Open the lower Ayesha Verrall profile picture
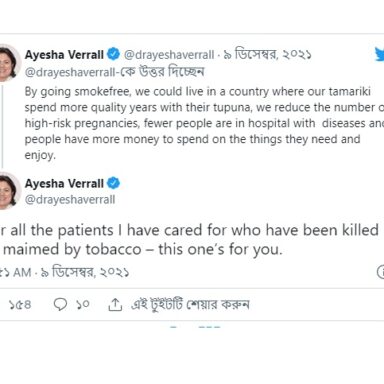 [x=8, y=191]
